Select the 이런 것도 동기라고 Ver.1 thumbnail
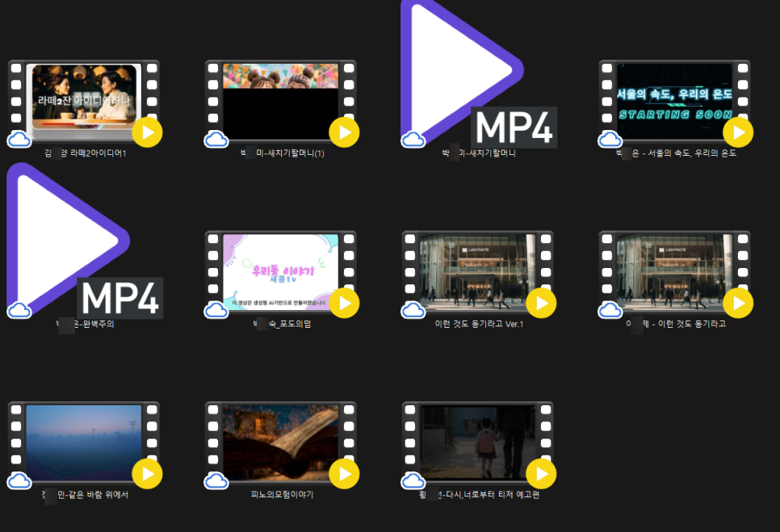The width and height of the screenshot is (780, 532). pyautogui.click(x=477, y=271)
